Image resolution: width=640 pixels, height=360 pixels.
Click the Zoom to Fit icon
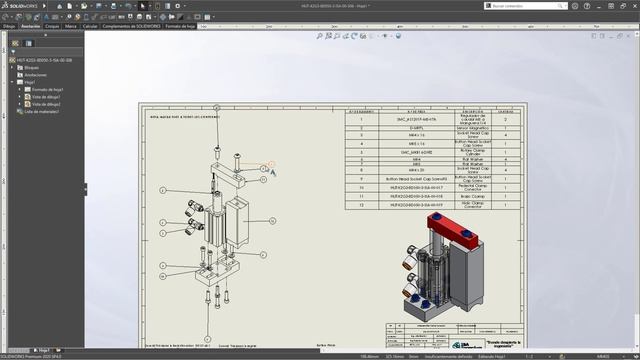(x=320, y=36)
